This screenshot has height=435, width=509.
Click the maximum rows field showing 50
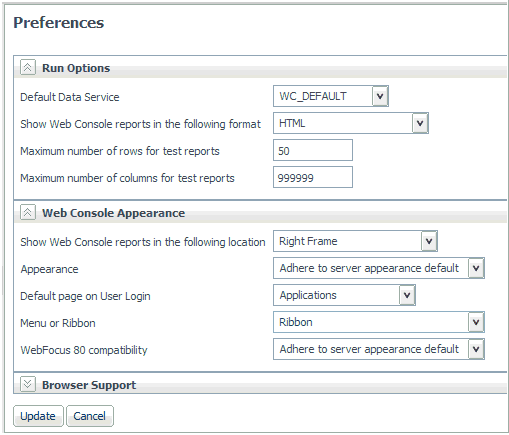(313, 150)
